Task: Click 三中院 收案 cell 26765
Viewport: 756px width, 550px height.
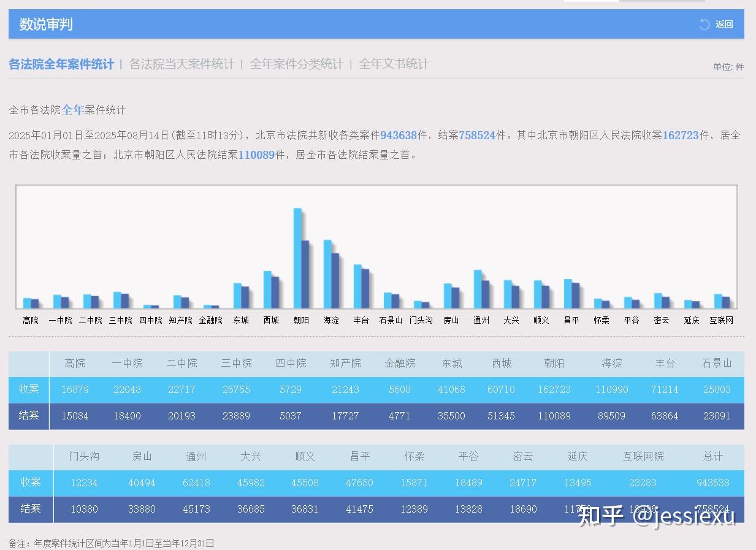Action: click(x=236, y=389)
